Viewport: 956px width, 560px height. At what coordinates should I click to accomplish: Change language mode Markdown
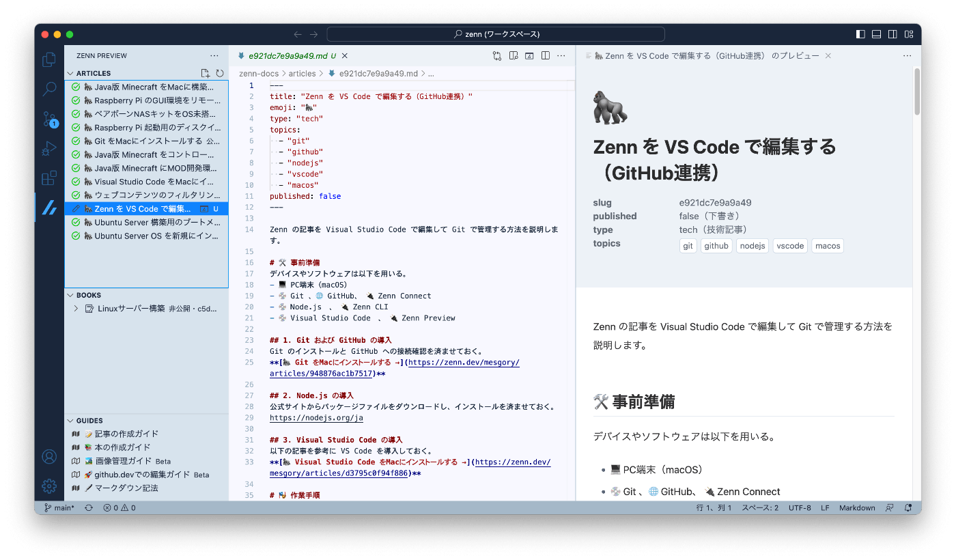point(857,507)
